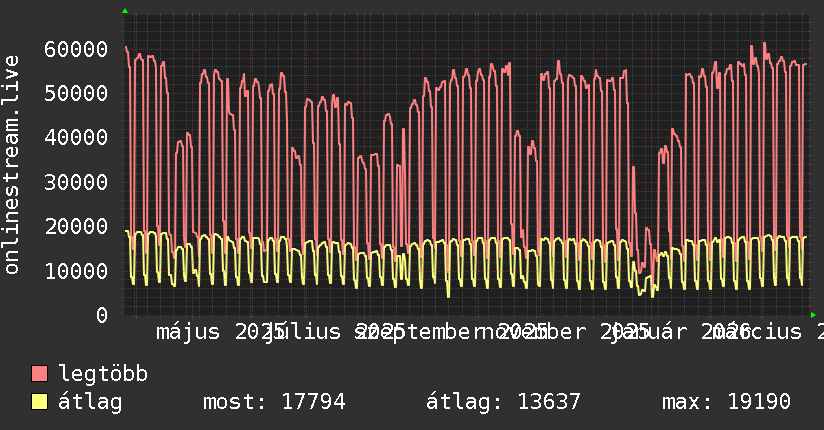Click the 'onlinestream.live' vertical axis title
This screenshot has height=430, width=824.
click(11, 165)
